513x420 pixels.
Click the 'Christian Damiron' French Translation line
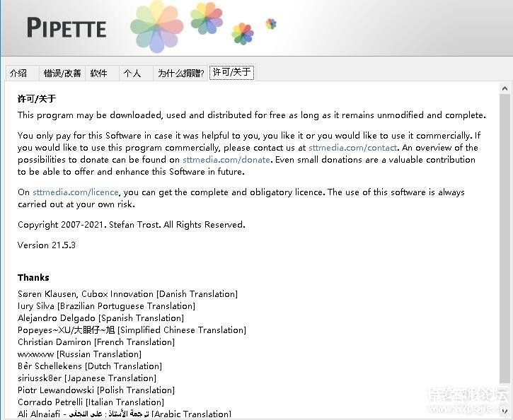click(x=96, y=342)
